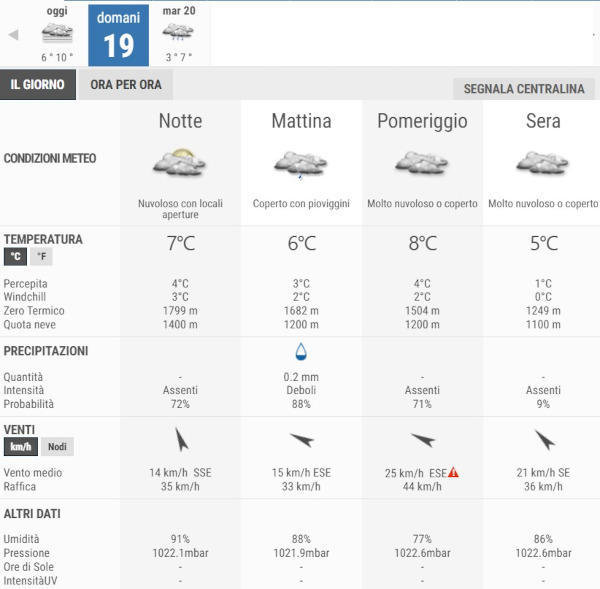The width and height of the screenshot is (600, 589).
Task: Select the Il giorno tab
Action: pyautogui.click(x=37, y=85)
